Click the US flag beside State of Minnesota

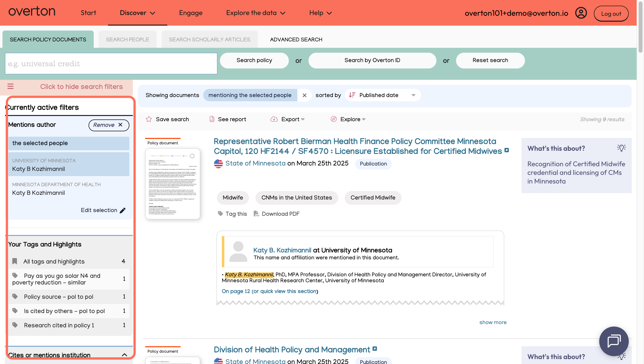pos(218,164)
